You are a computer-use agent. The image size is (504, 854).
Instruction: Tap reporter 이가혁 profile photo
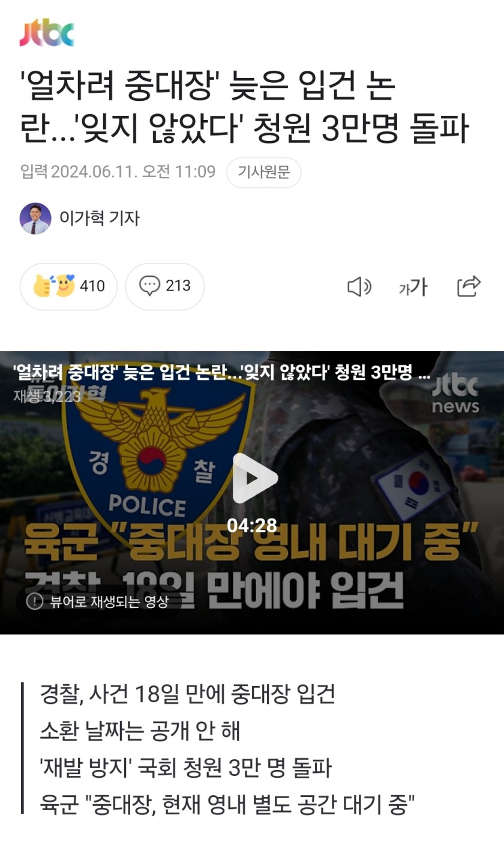pos(35,218)
